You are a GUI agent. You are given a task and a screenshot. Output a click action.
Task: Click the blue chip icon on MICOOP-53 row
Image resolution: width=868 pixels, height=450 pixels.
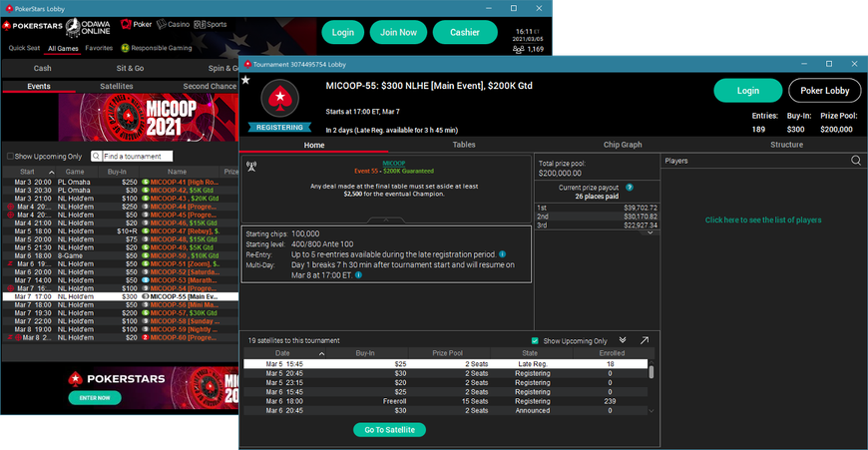[146, 280]
